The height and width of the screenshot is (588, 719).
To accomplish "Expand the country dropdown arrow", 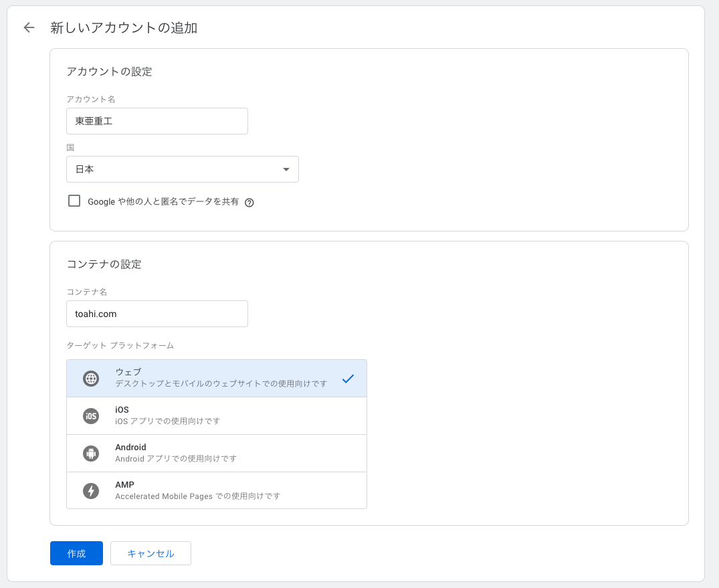I will 286,169.
